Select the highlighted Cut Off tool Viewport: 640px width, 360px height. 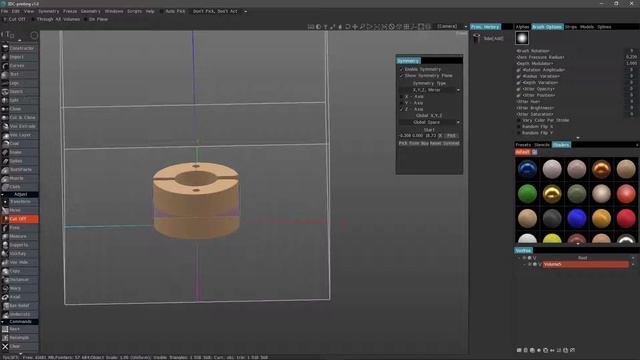click(x=20, y=219)
